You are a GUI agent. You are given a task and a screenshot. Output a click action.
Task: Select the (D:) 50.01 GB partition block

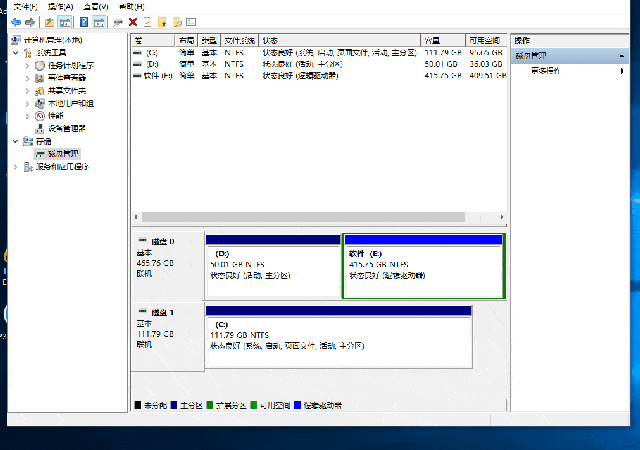(273, 266)
